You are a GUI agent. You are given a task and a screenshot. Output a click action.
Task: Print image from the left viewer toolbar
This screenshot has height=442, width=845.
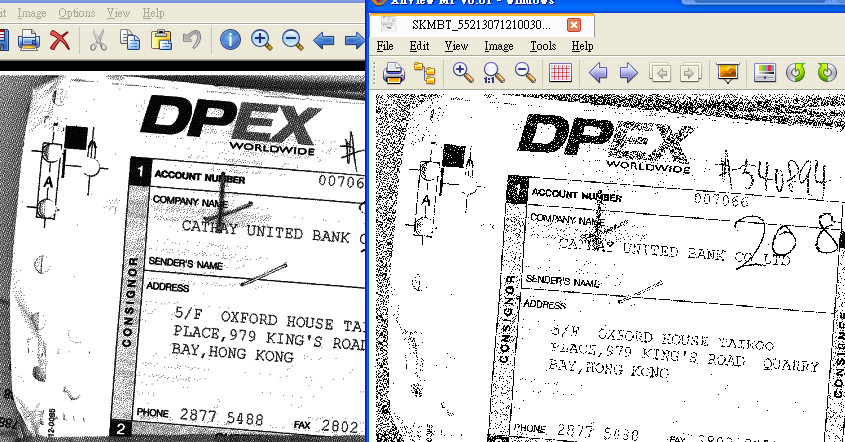(x=29, y=40)
